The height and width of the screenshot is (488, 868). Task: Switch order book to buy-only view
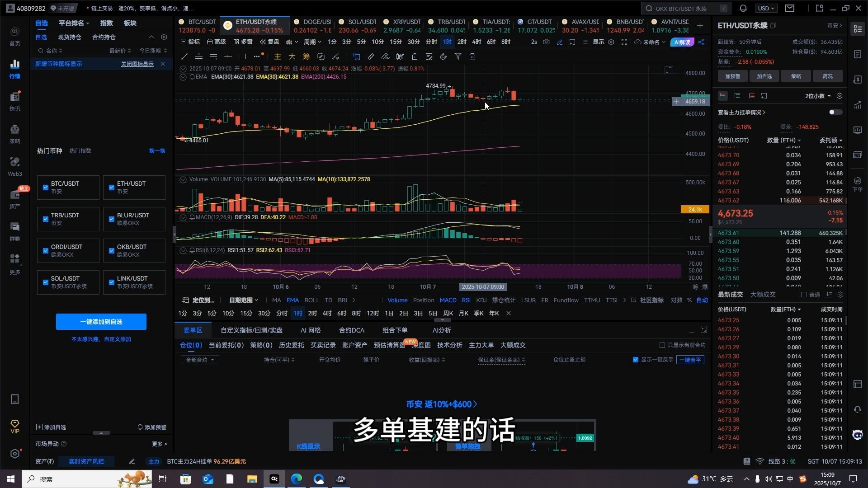point(737,95)
